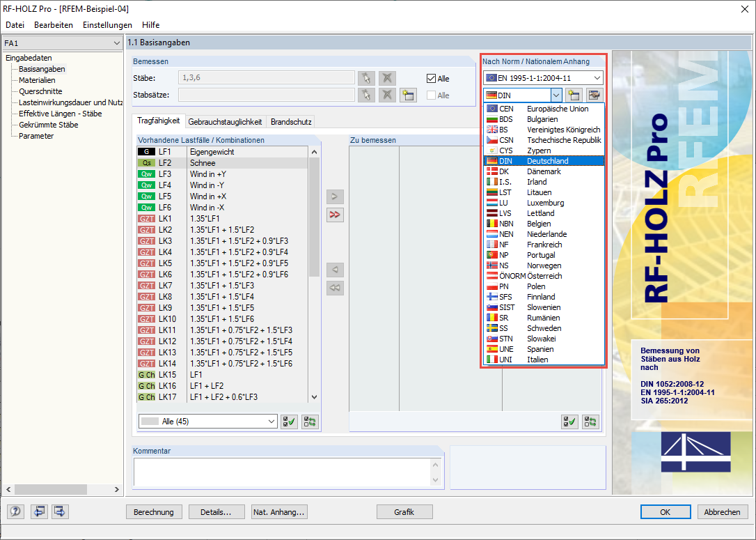Click the delete icon in Stabsätze row
The height and width of the screenshot is (540, 756).
(x=386, y=95)
